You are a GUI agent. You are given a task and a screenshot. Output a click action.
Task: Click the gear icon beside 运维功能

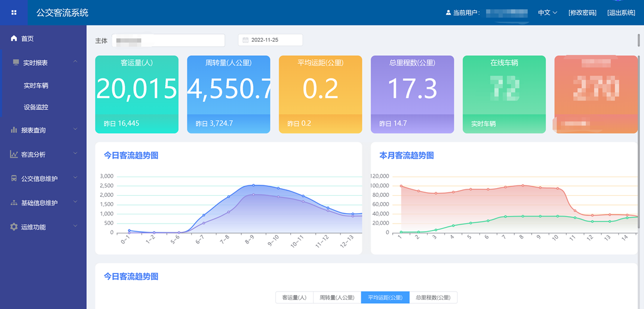14,227
